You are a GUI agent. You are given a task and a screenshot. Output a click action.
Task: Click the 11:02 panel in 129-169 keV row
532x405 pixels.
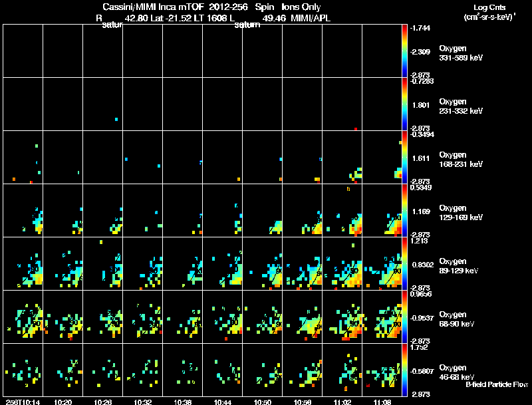342,210
